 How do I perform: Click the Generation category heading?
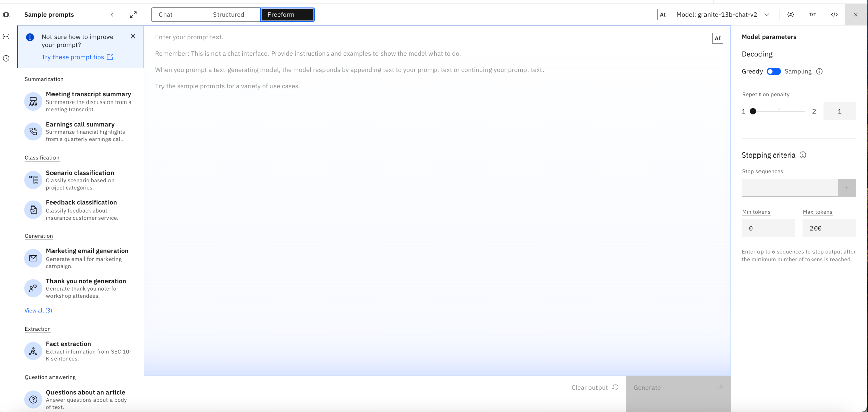tap(39, 236)
